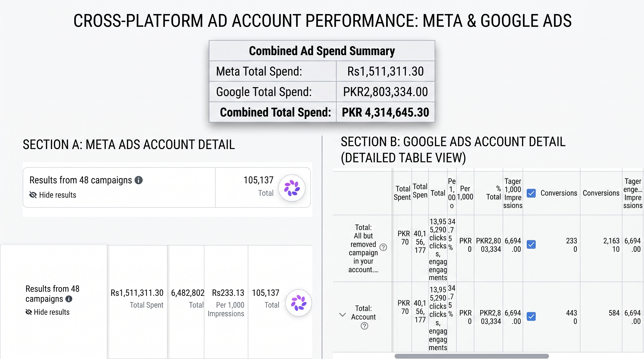Image resolution: width=644 pixels, height=359 pixels.
Task: Open info icon in bottom 'Results from 48 campaigns' row
Action: pyautogui.click(x=69, y=299)
